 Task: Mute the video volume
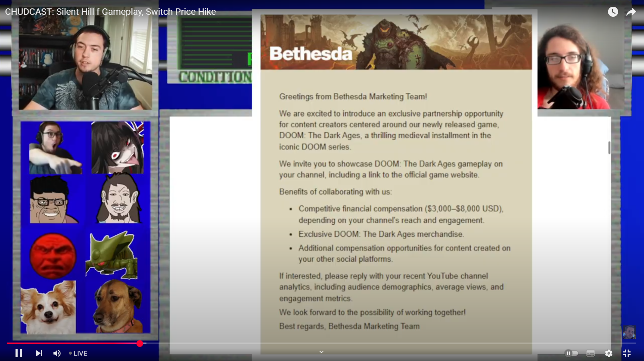point(57,353)
